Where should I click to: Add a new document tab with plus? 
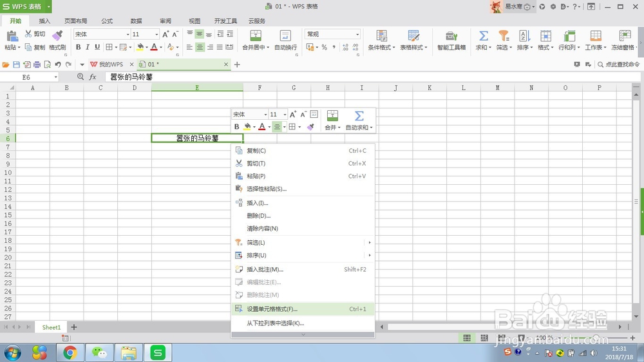(x=237, y=64)
